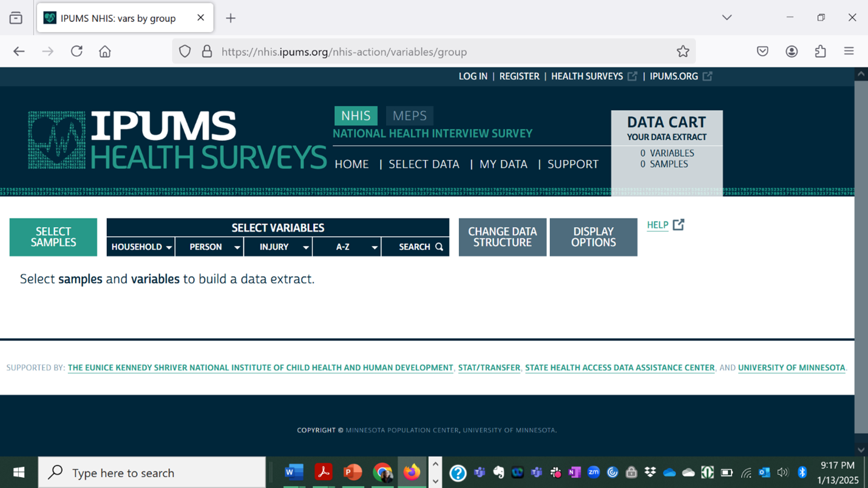
Task: Click the OneNote tray icon
Action: 575,472
